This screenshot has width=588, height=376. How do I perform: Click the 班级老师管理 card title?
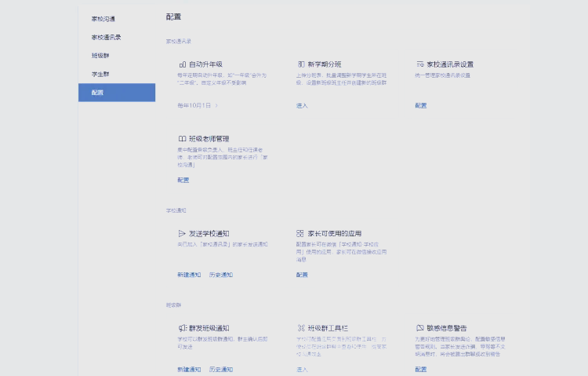point(209,139)
